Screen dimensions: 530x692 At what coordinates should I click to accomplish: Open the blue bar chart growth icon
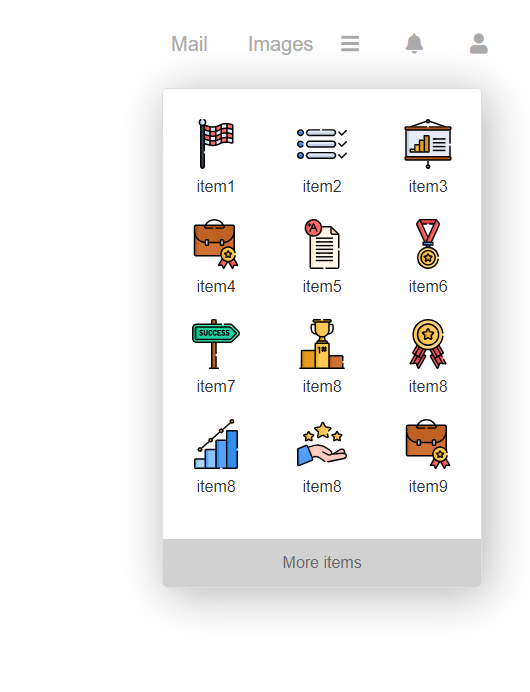click(216, 444)
